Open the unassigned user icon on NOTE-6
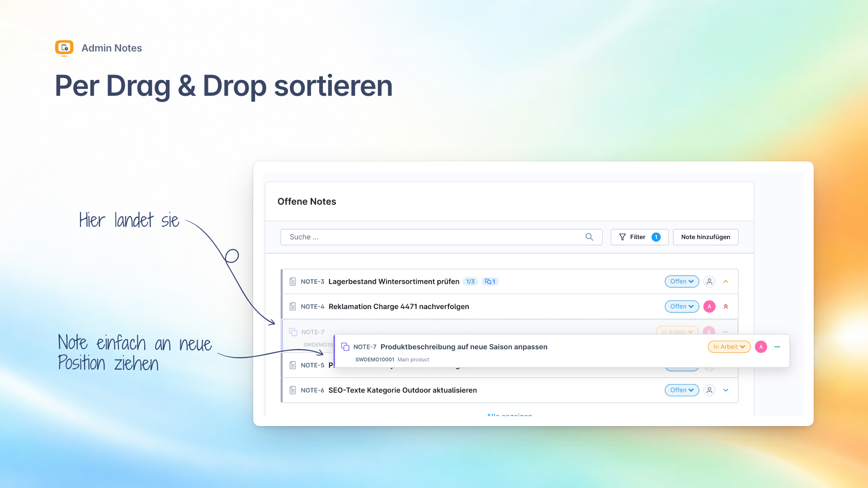The image size is (868, 488). [709, 390]
